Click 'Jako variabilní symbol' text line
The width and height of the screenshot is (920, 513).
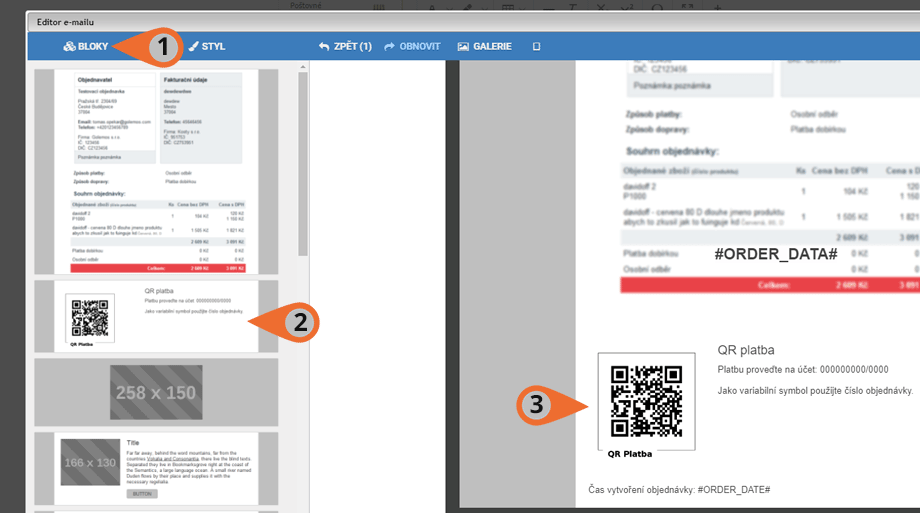click(x=815, y=391)
